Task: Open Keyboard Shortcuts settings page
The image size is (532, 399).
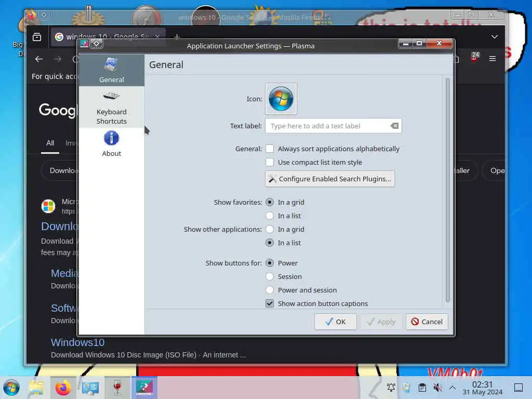Action: pos(111,107)
